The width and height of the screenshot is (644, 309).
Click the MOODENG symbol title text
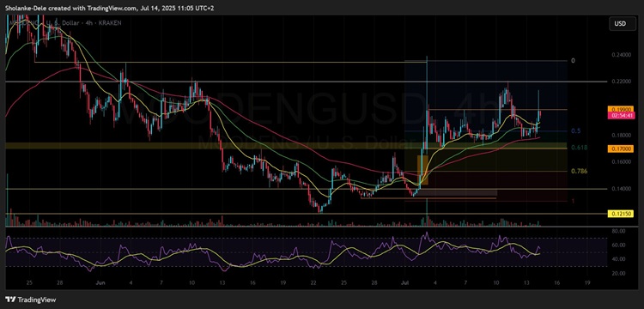click(64, 23)
